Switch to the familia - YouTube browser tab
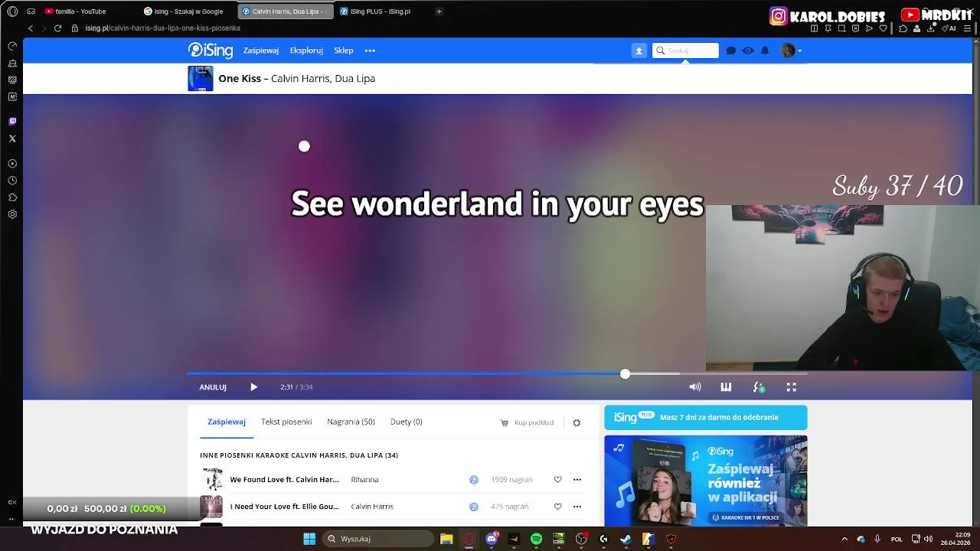980x551 pixels. point(75,11)
